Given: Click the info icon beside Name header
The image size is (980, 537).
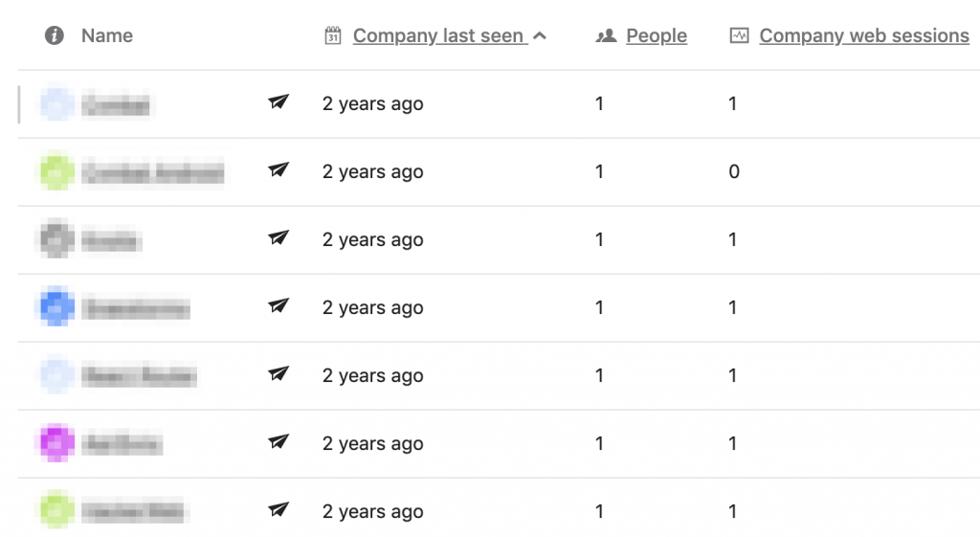Looking at the screenshot, I should [55, 35].
